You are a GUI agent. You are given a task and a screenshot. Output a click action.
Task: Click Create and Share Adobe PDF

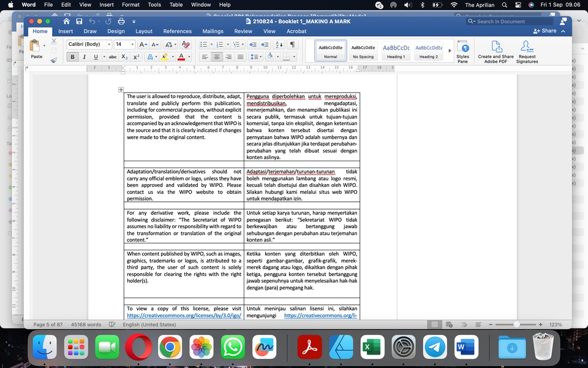click(x=496, y=51)
